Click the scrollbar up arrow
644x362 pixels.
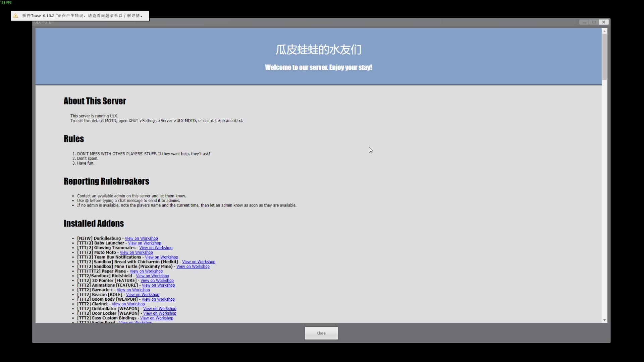tap(604, 31)
